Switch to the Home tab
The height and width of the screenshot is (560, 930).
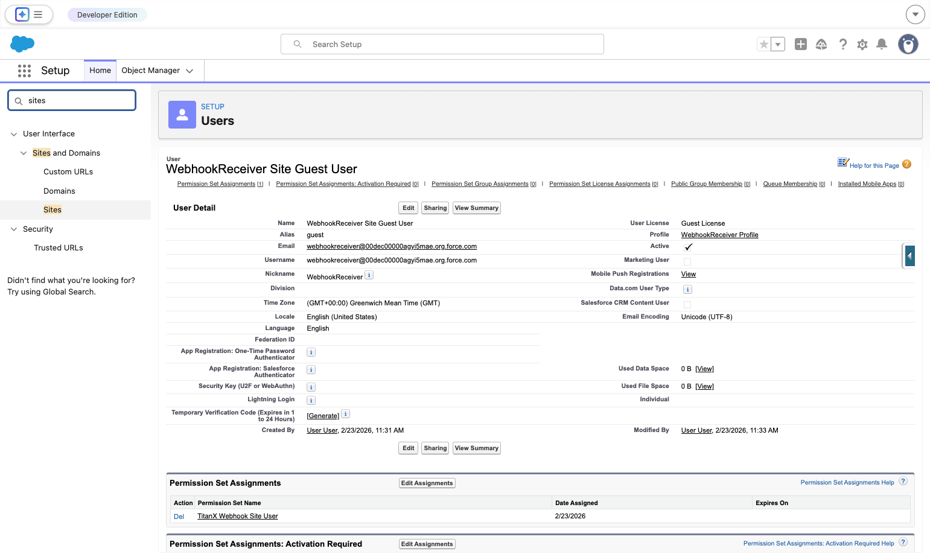click(x=100, y=71)
